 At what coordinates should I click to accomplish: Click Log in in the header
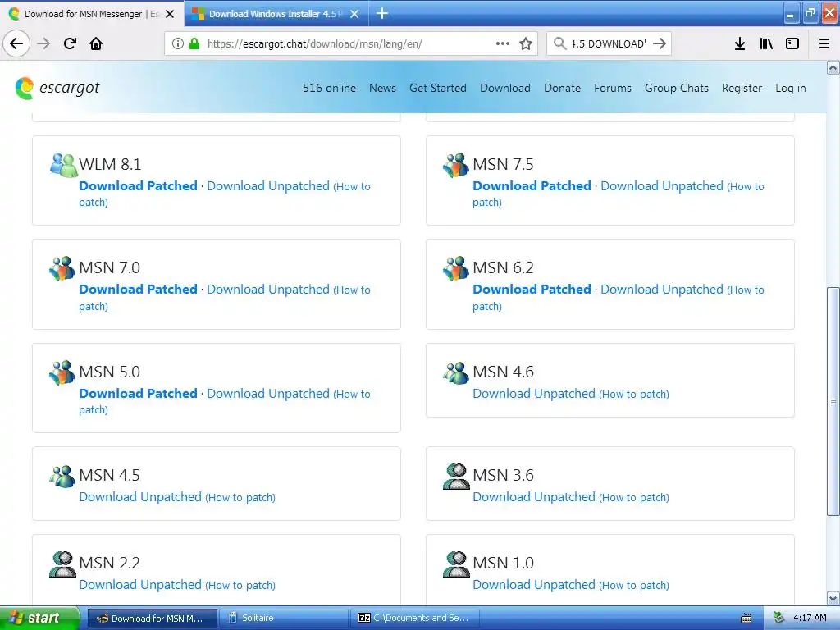[790, 88]
